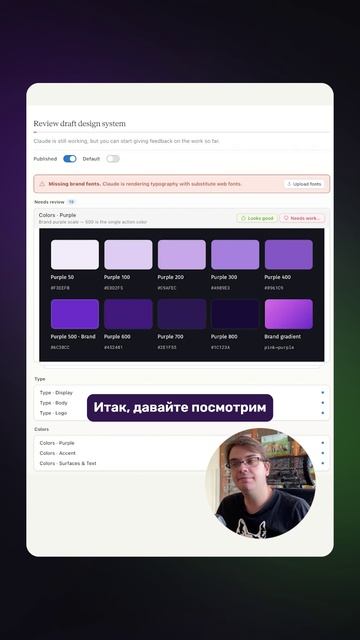Click the status dot on Type - Body row

coord(322,403)
